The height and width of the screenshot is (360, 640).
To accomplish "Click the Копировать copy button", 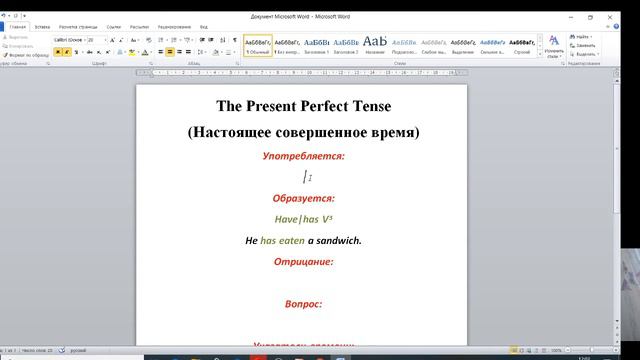I will coord(18,46).
